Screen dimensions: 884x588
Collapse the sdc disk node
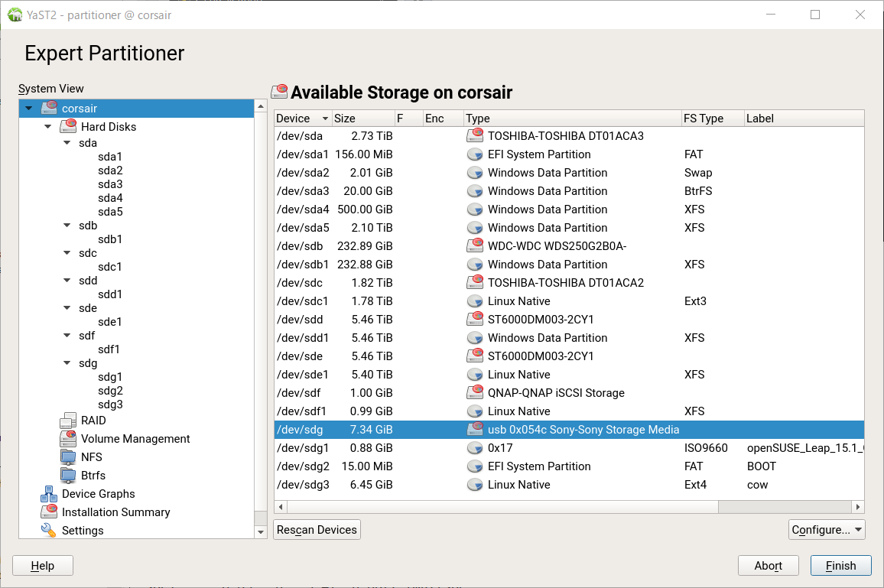(x=67, y=252)
